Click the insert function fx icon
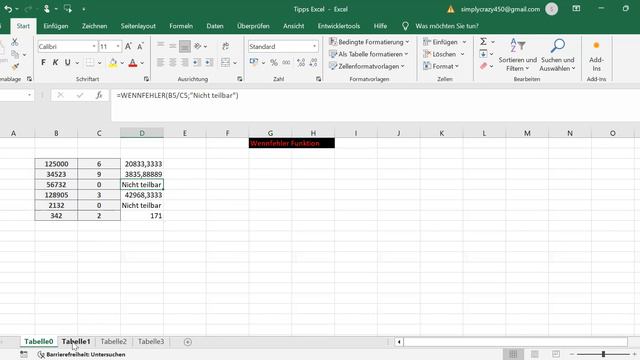The image size is (640, 360). (x=99, y=95)
